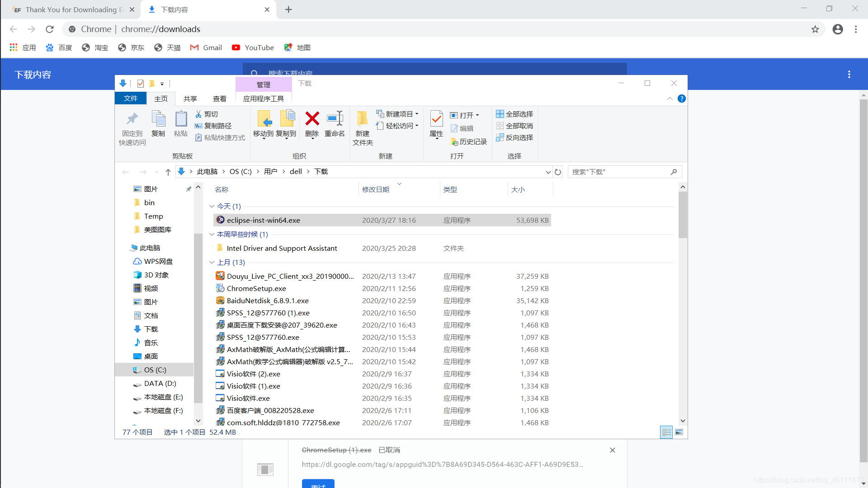
Task: Bookmark the page with the star icon
Action: click(815, 29)
